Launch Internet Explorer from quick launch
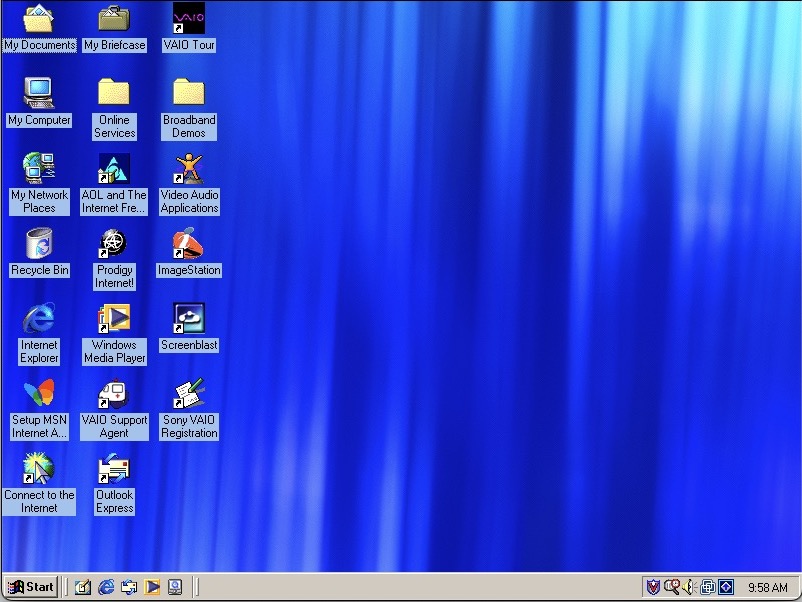Viewport: 802px width, 602px height. (106, 587)
